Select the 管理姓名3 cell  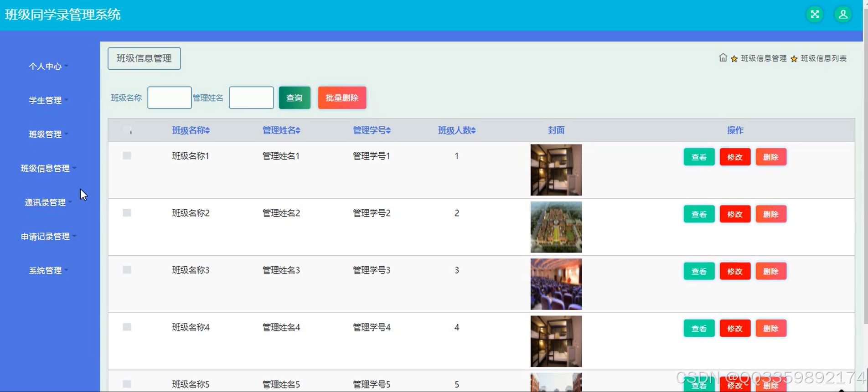281,270
